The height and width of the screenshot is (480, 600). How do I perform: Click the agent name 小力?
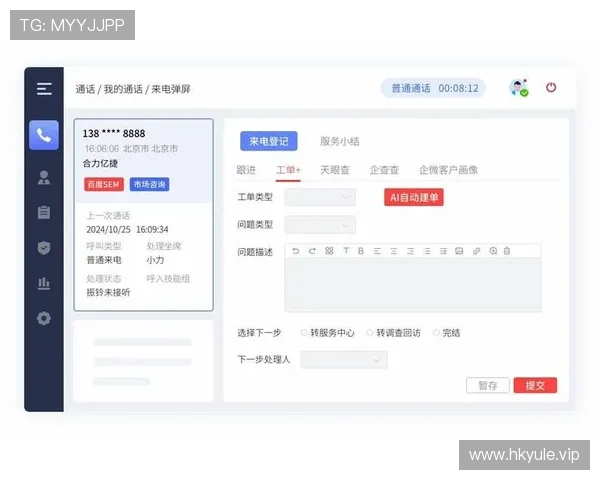[x=155, y=260]
